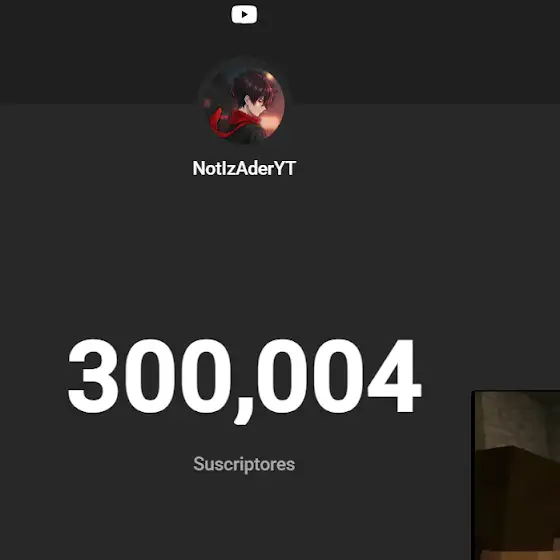560x560 pixels.
Task: Click the final digit 4 of counter
Action: (395, 376)
